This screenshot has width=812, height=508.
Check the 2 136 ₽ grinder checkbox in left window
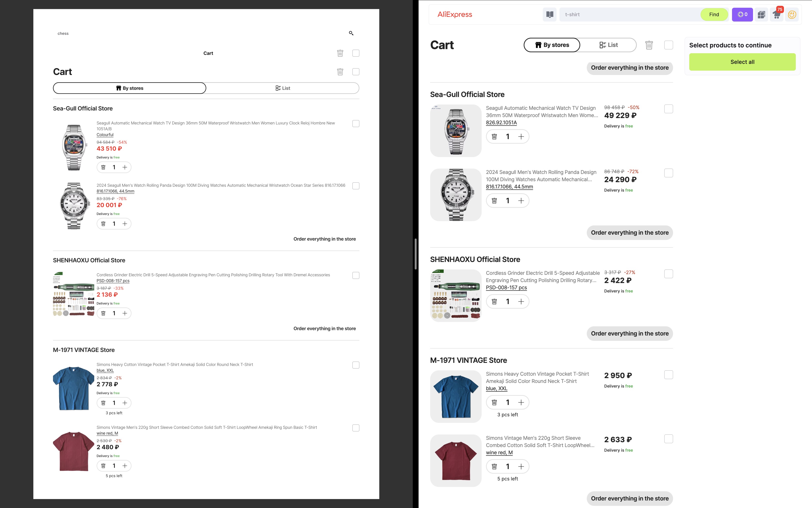click(356, 276)
